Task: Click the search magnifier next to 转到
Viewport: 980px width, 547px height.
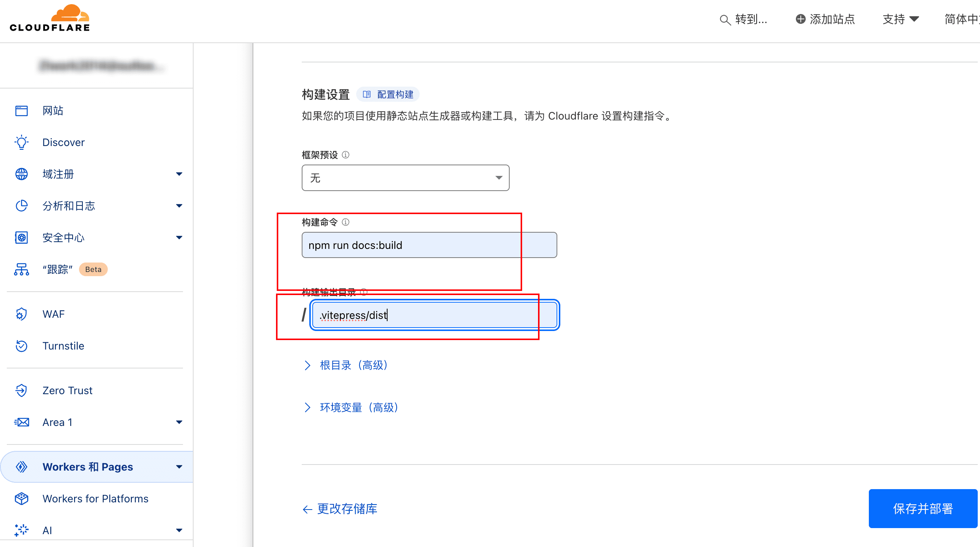Action: [x=725, y=20]
